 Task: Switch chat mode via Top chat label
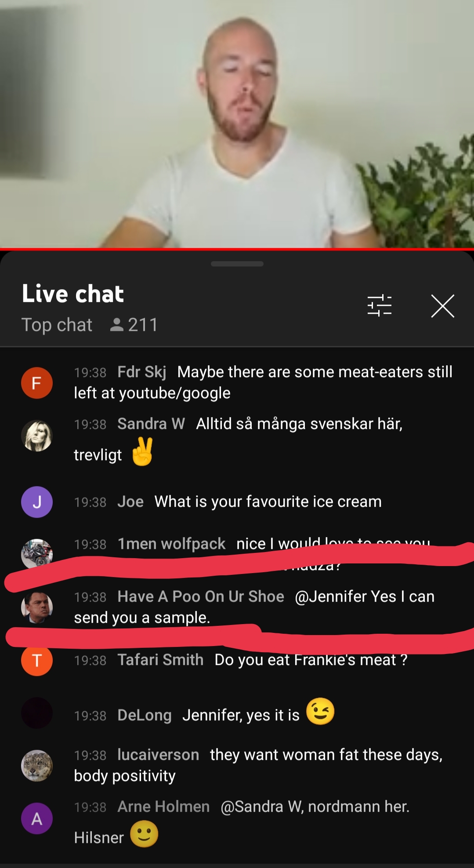tap(57, 325)
